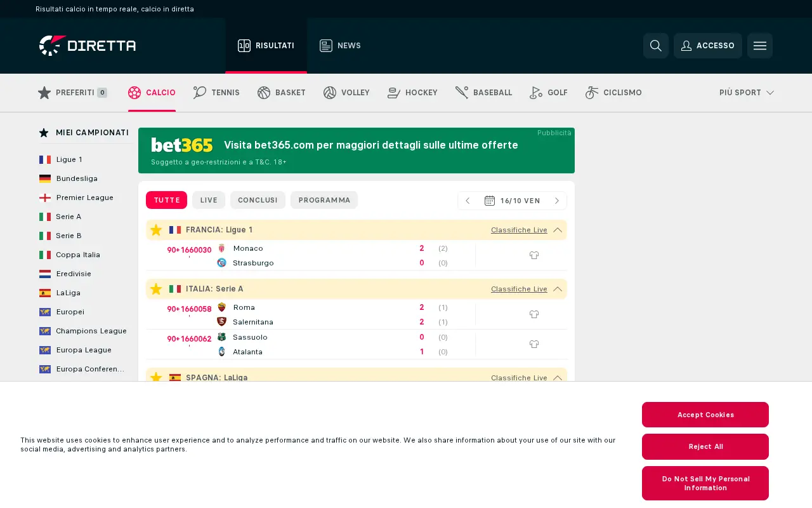Open the hamburger menu icon
Screen dimensions: 812x508
tap(760, 46)
